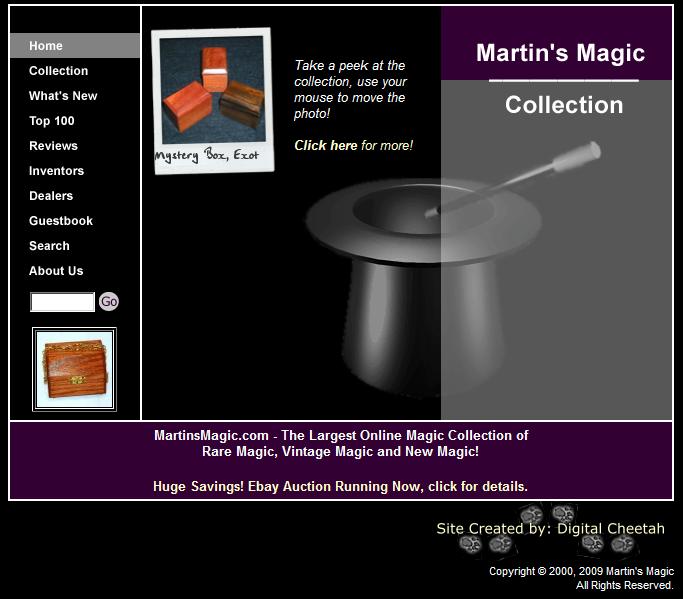This screenshot has width=683, height=599.
Task: Click the 'All Rights Reserved.' footer text
Action: tap(625, 585)
